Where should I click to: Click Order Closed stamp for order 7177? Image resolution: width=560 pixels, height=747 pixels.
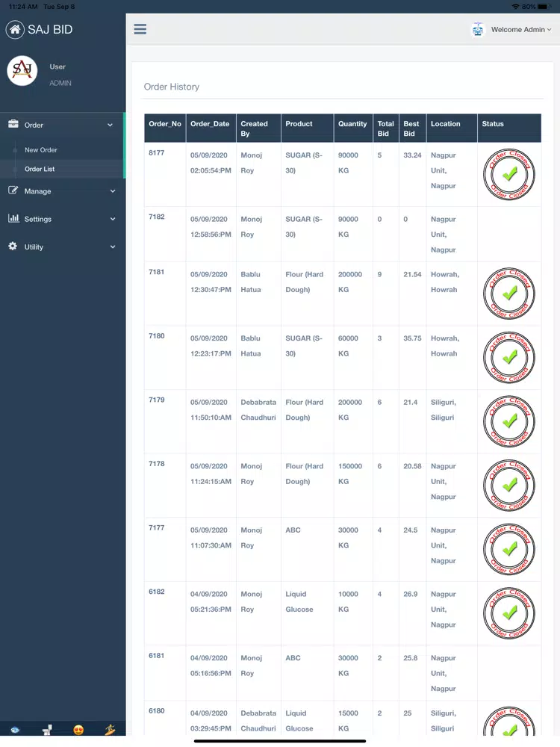tap(509, 549)
